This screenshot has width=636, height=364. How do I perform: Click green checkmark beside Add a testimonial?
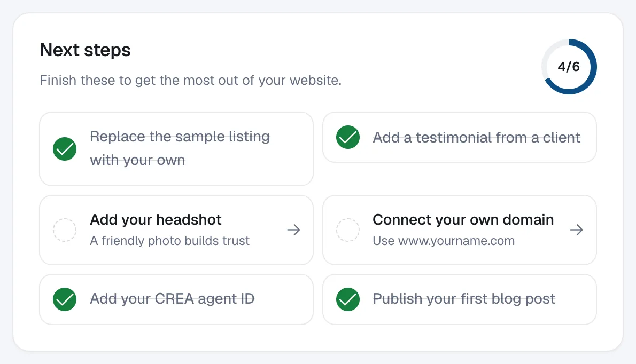pos(347,137)
